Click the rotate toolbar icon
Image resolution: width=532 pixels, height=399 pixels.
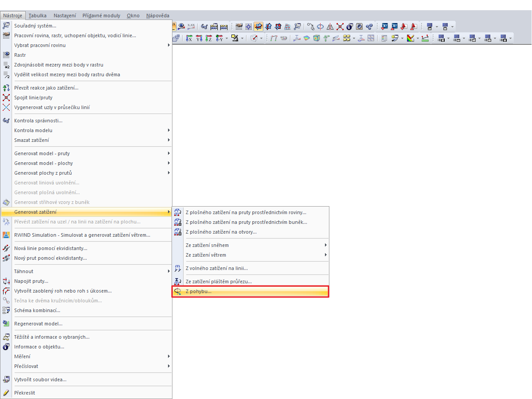click(x=320, y=26)
